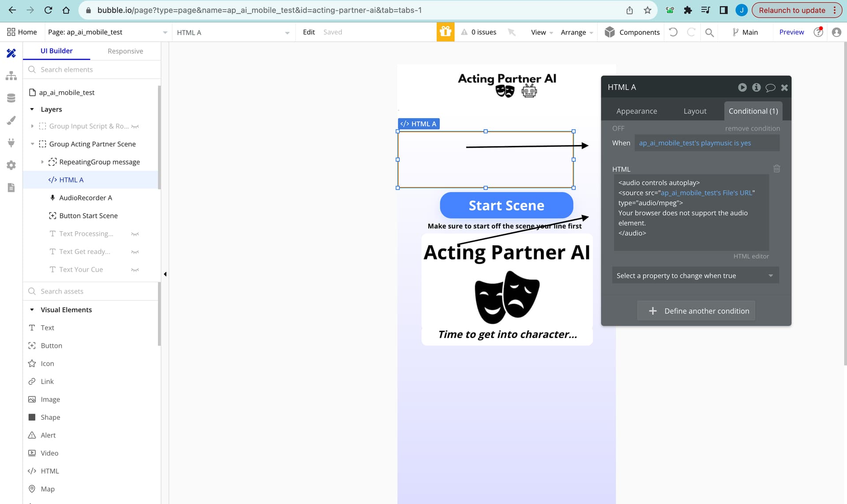Collapse the Visual Elements section

[32, 310]
